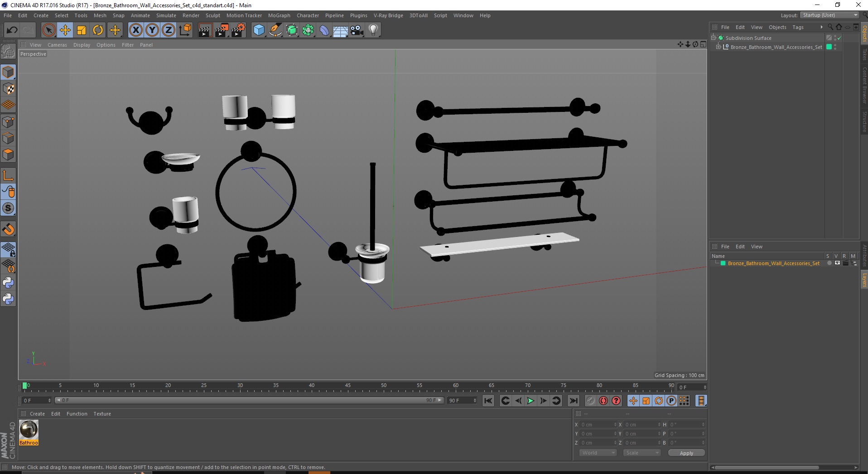868x474 pixels.
Task: Open viewport Cameras menu
Action: 57,45
